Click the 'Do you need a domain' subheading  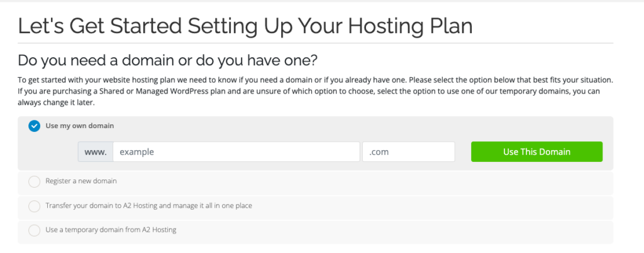click(167, 61)
